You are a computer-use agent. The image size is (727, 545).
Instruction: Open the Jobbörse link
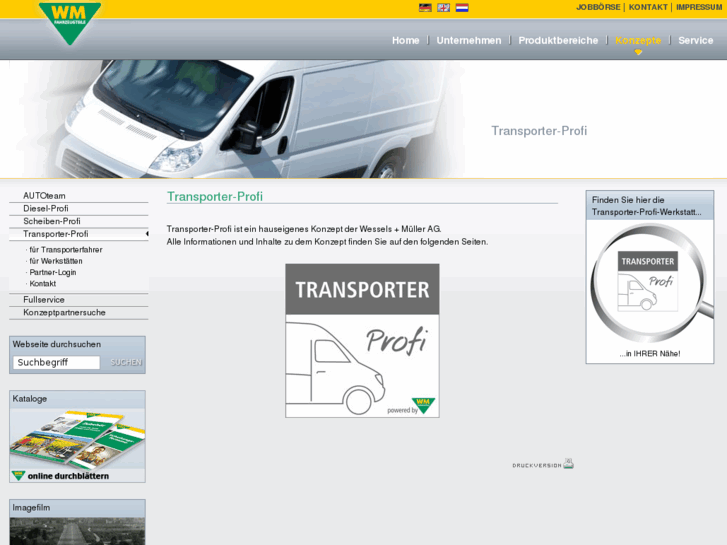pos(598,7)
